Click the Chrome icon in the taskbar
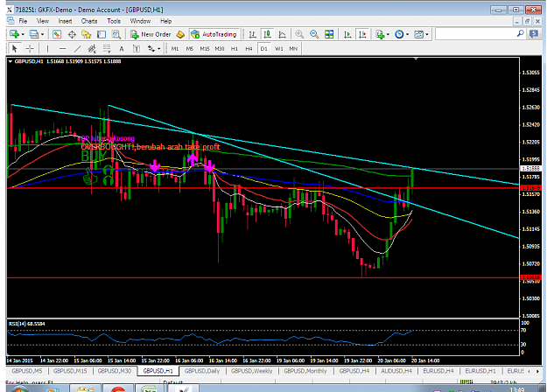 coord(118,389)
